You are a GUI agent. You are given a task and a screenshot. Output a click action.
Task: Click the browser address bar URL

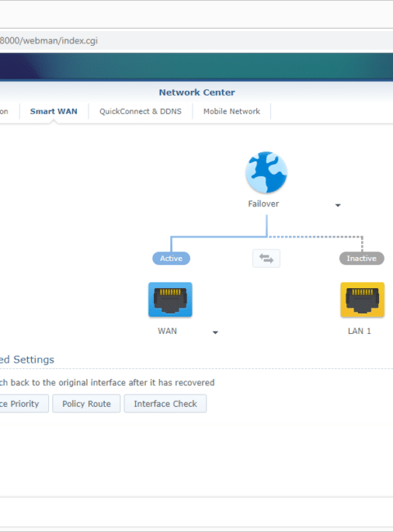[x=48, y=41]
